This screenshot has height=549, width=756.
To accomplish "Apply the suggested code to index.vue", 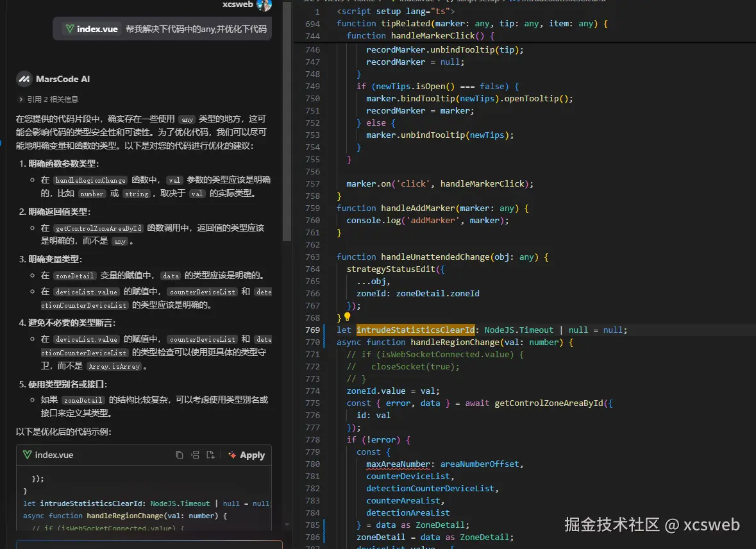I will [x=247, y=455].
